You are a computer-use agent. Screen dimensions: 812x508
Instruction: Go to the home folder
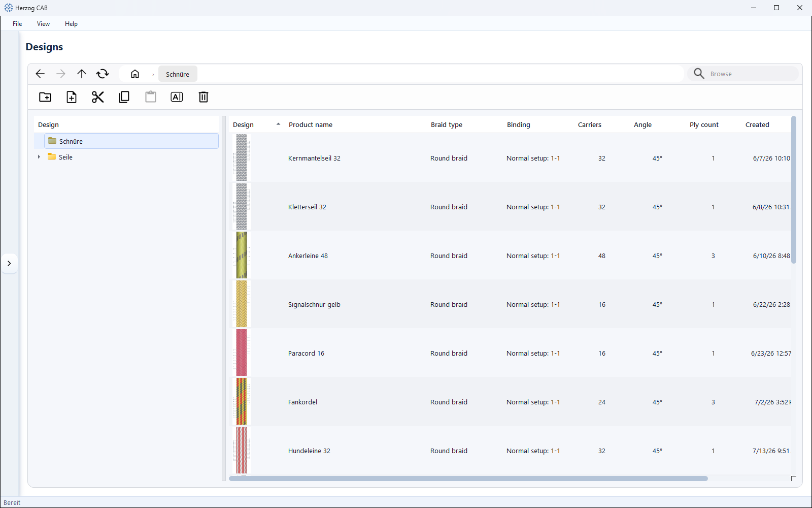135,74
